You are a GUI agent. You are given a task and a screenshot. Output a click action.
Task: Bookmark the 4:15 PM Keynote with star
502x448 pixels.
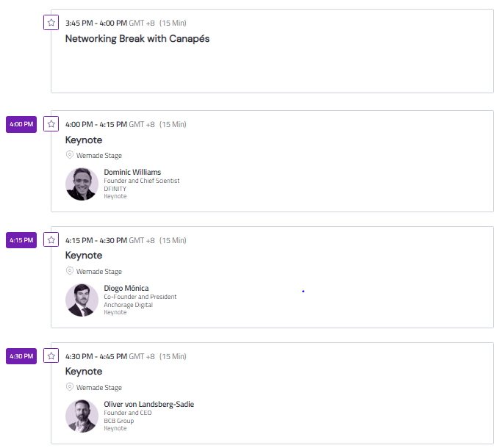(x=51, y=239)
